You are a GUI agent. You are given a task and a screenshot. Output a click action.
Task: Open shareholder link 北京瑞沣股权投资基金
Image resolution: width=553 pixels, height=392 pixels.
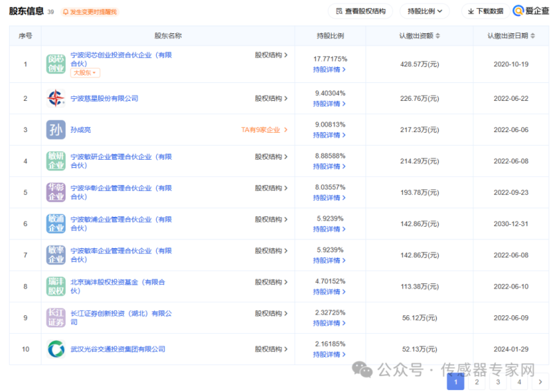click(x=118, y=286)
